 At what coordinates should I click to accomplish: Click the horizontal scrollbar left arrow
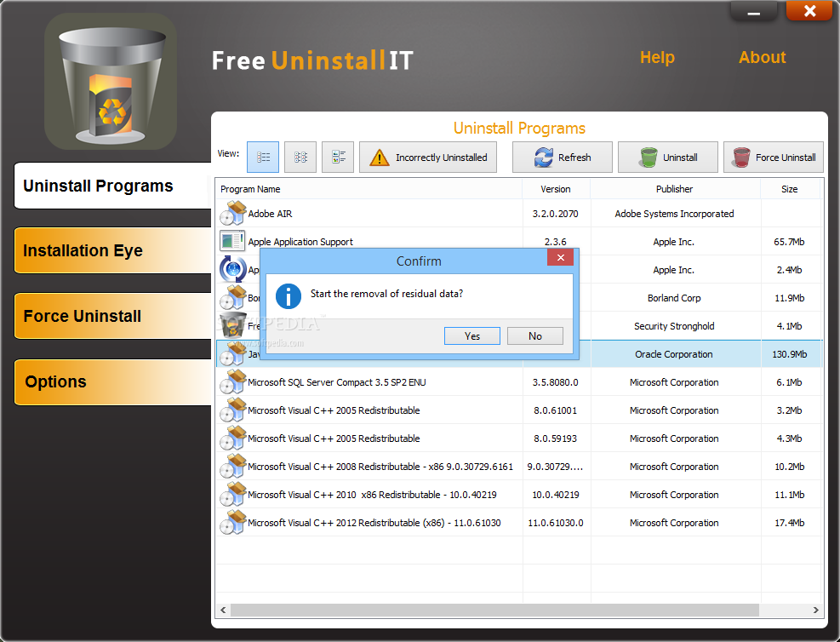coord(223,610)
